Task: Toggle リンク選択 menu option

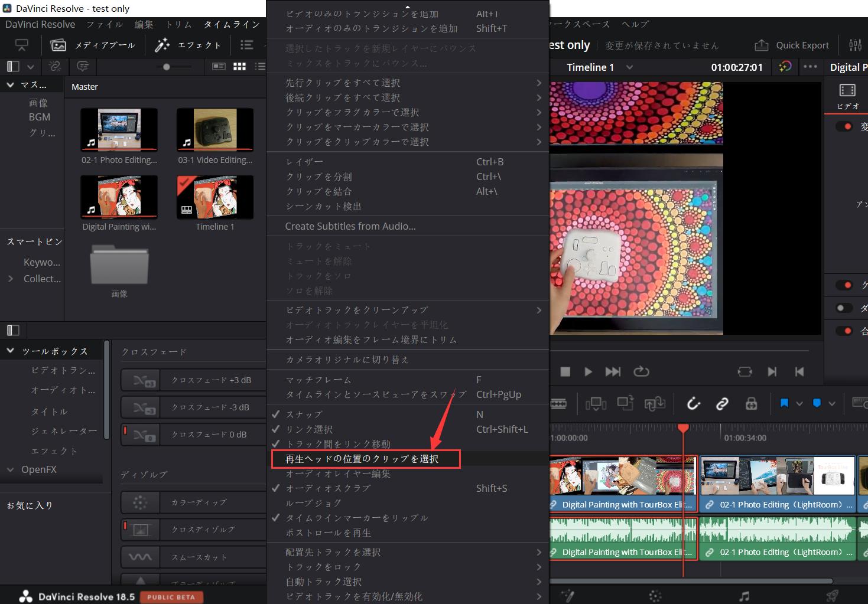Action: pos(408,429)
